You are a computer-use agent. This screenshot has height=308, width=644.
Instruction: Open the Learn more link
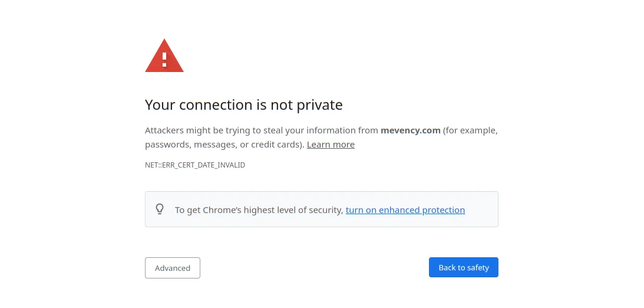pyautogui.click(x=331, y=145)
